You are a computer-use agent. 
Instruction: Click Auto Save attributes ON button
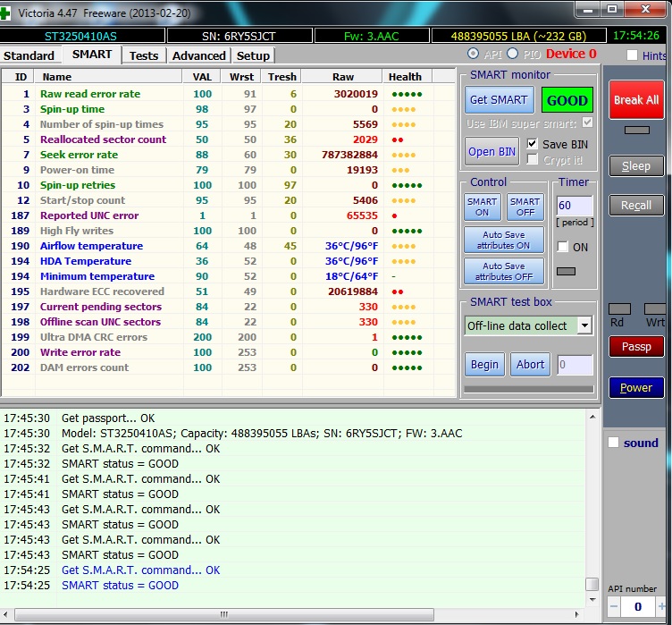[504, 241]
